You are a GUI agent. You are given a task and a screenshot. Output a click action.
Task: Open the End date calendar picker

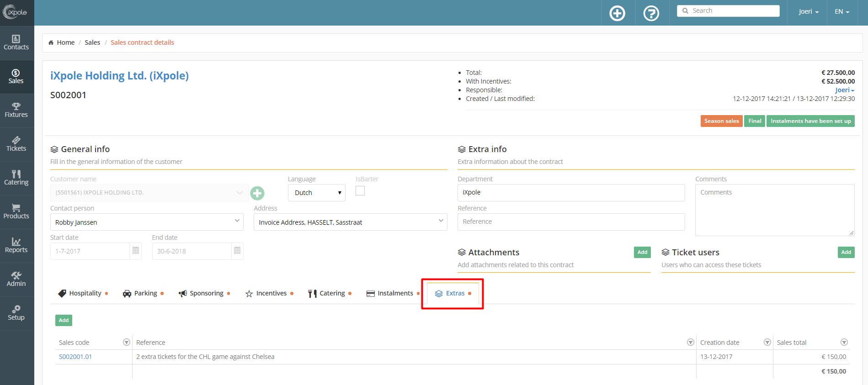(x=237, y=251)
